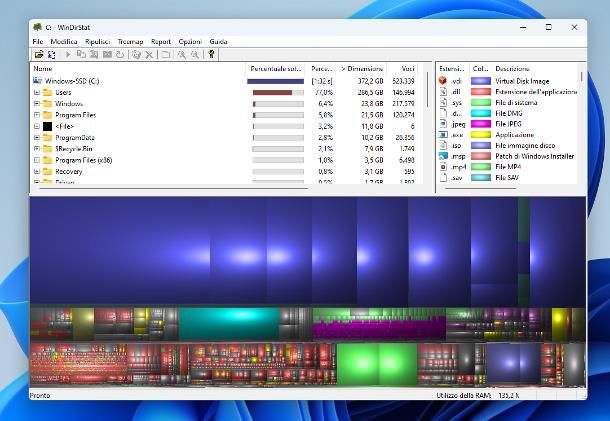Click the 'Virtual Disk Image' description

click(522, 81)
